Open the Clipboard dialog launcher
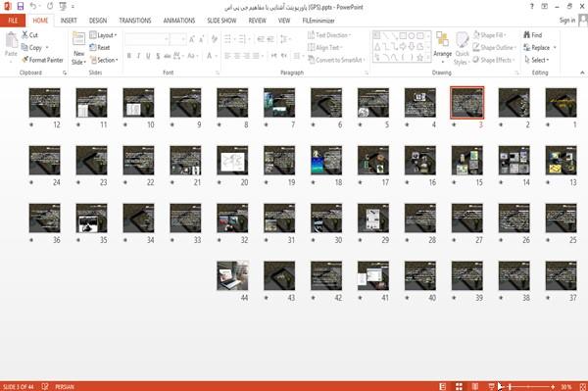Screen dimensions: 588x391 point(65,73)
